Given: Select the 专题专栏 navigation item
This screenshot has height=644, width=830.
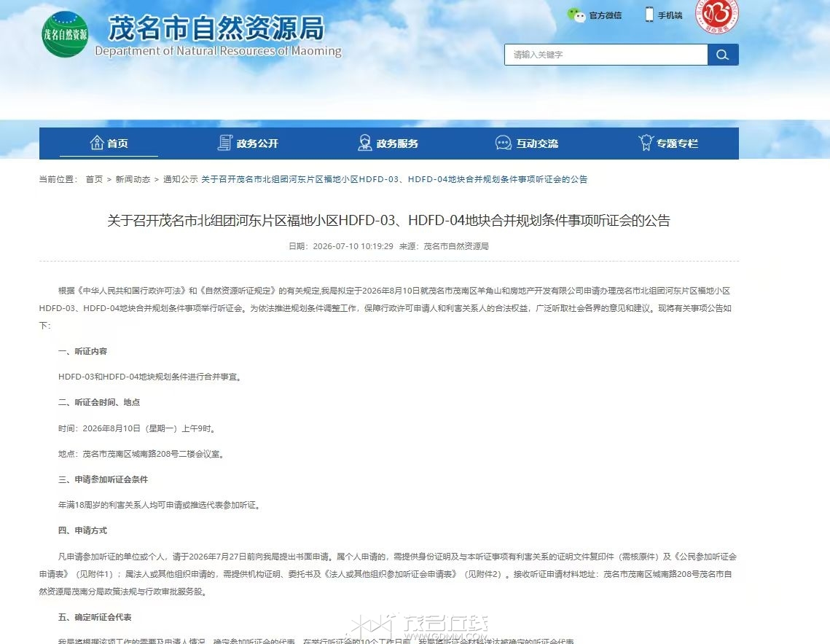Looking at the screenshot, I should coord(678,144).
